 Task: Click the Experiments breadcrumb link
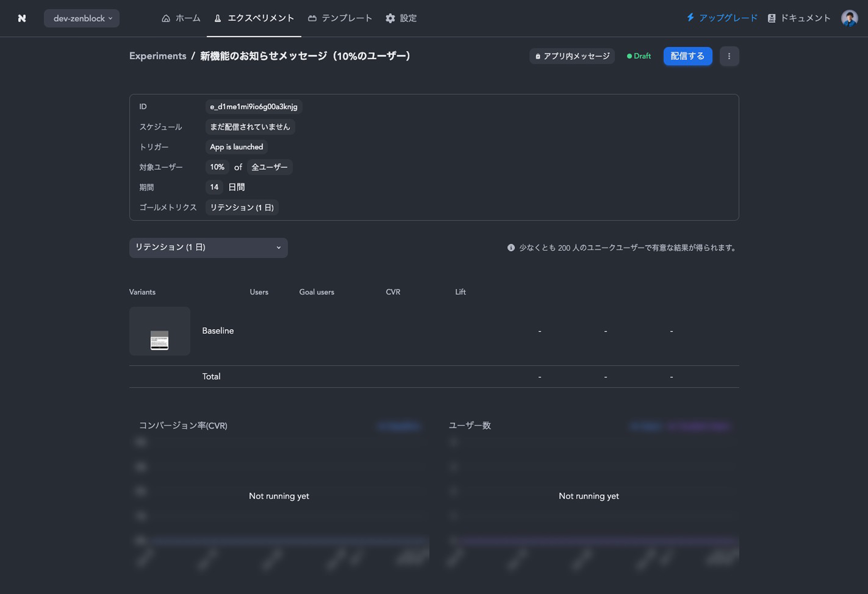(158, 56)
